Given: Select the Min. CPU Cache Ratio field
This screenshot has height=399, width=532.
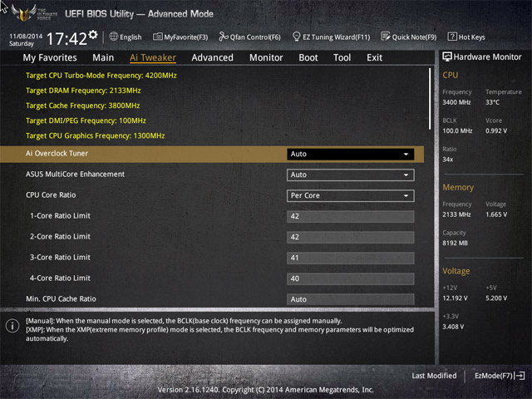Looking at the screenshot, I should [350, 299].
